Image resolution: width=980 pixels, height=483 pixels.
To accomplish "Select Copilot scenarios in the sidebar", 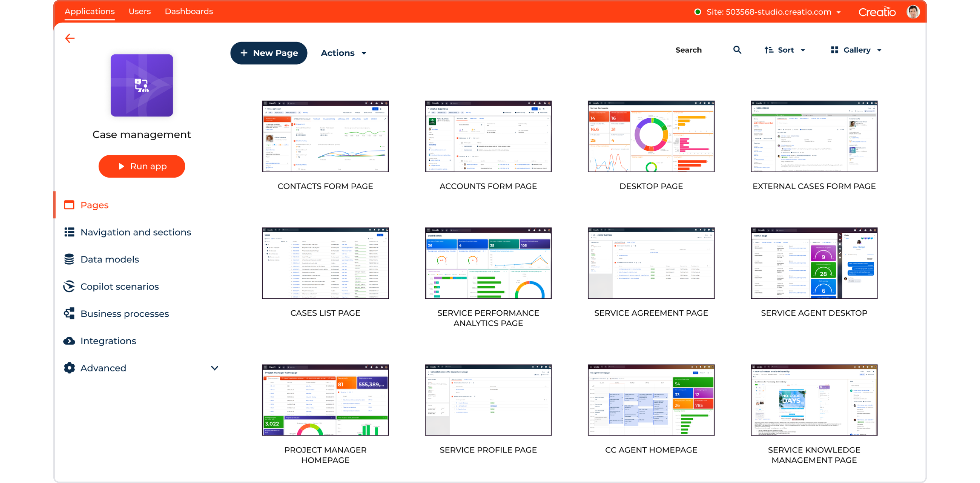I will click(120, 286).
